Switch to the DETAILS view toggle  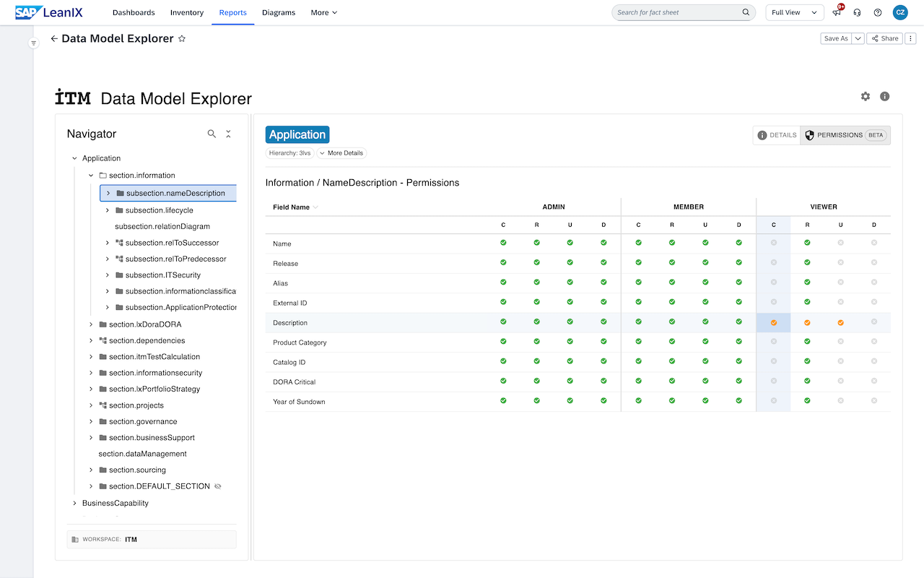[x=777, y=135]
